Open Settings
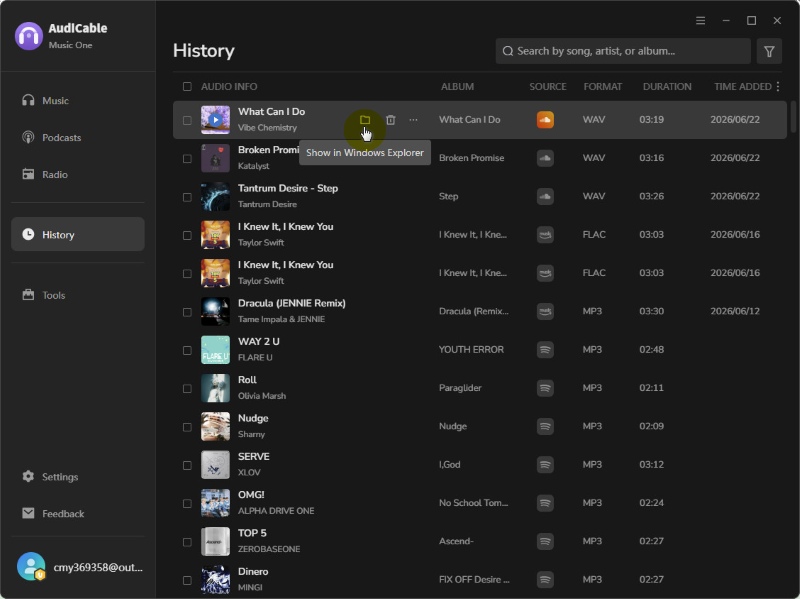 click(78, 477)
